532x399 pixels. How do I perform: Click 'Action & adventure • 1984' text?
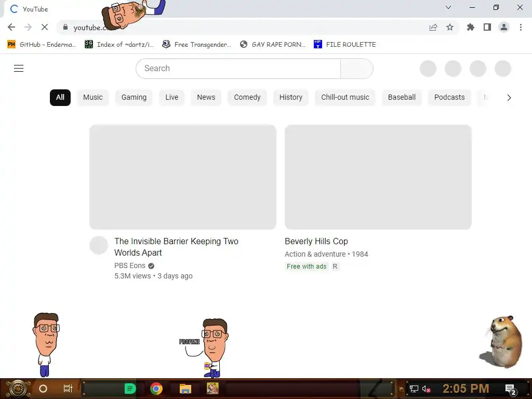(326, 254)
